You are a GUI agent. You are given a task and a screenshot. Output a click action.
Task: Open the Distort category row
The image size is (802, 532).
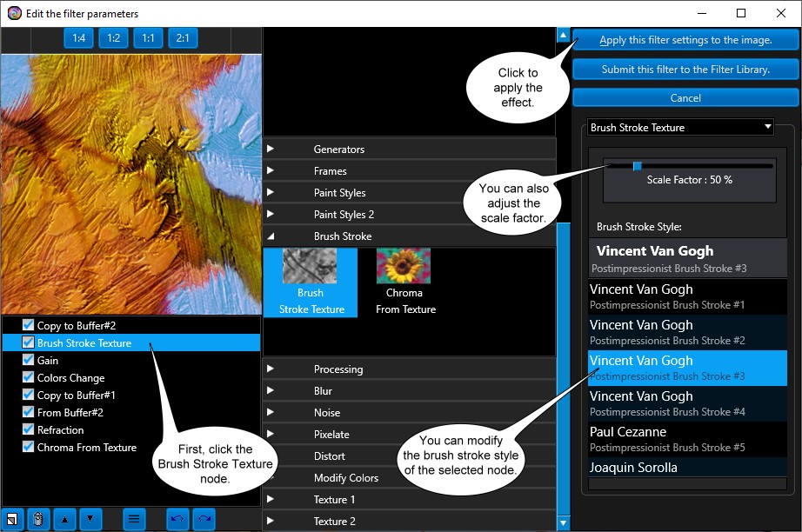[x=409, y=456]
